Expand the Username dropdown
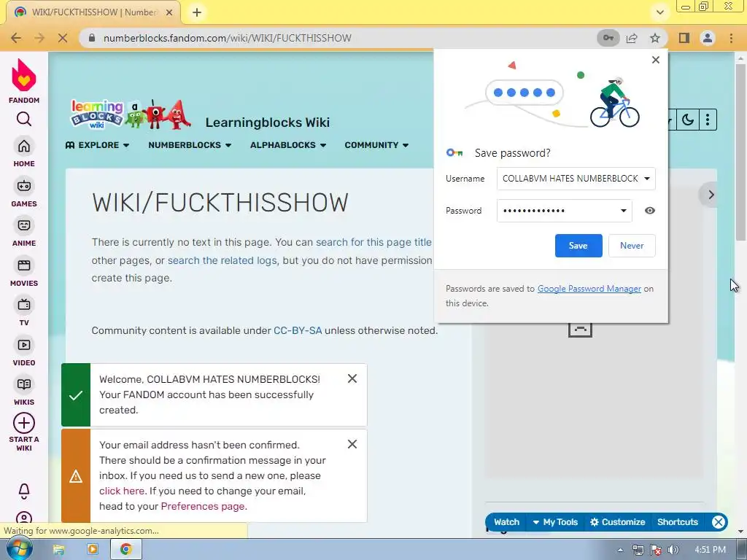The width and height of the screenshot is (747, 560). [x=647, y=179]
